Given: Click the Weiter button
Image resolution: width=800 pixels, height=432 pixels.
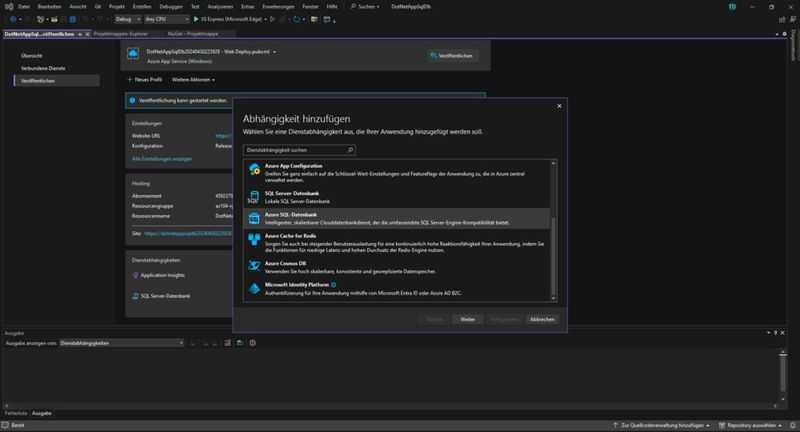Looking at the screenshot, I should coord(467,319).
